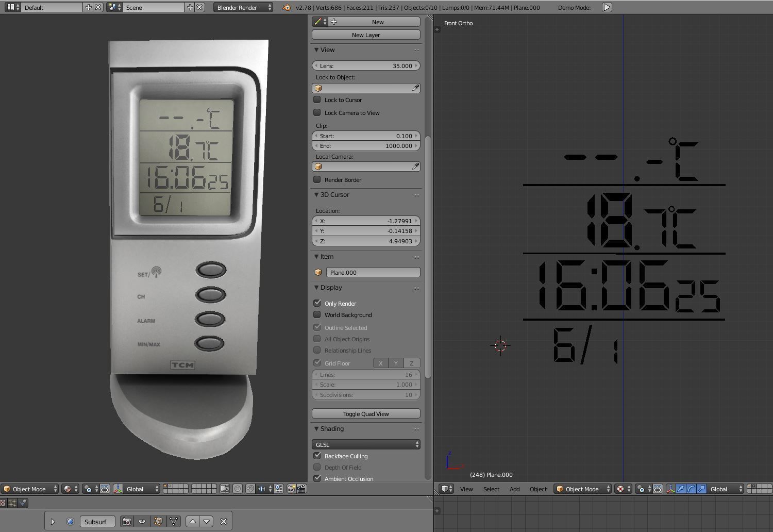The width and height of the screenshot is (773, 532).
Task: Adjust the Clip End value field
Action: pyautogui.click(x=366, y=146)
